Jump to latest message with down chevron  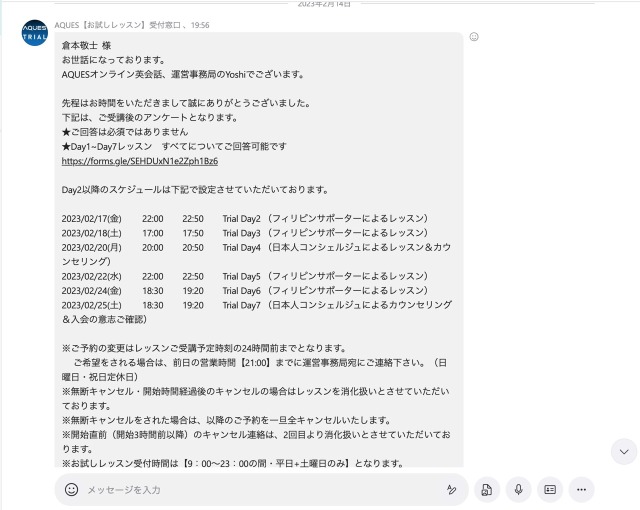[624, 452]
